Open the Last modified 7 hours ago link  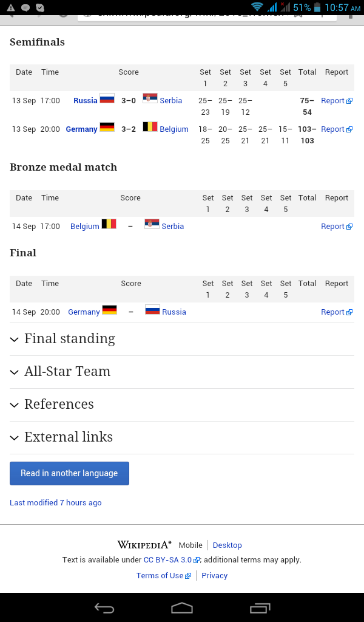[55, 502]
